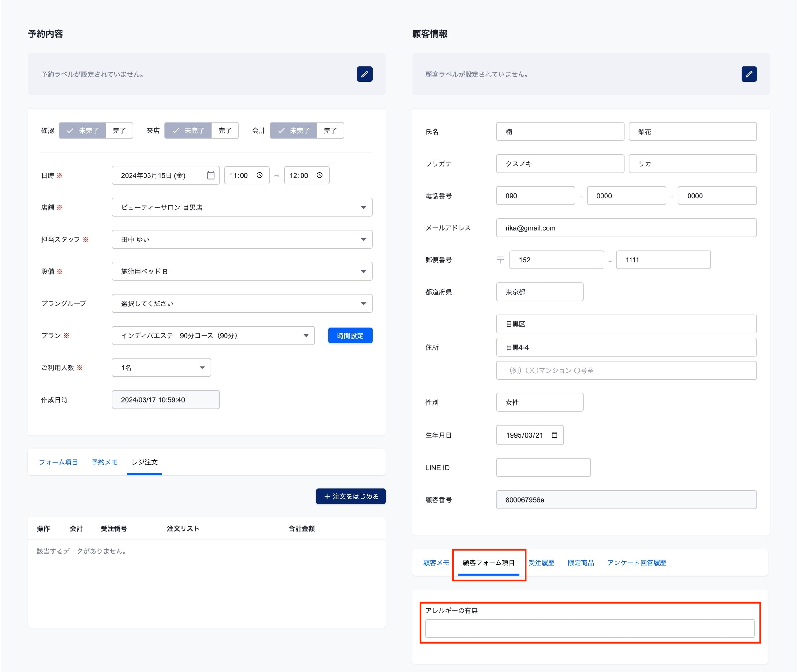
Task: Open the 店舗 dropdown
Action: pyautogui.click(x=242, y=207)
